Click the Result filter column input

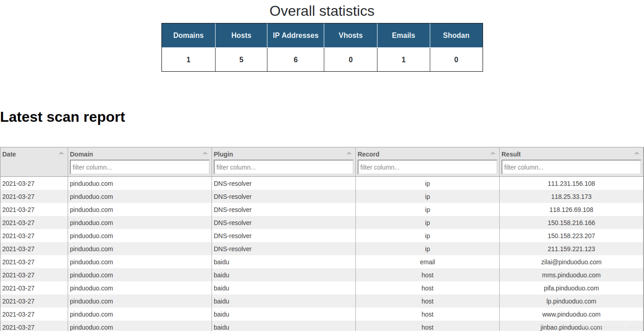(571, 167)
